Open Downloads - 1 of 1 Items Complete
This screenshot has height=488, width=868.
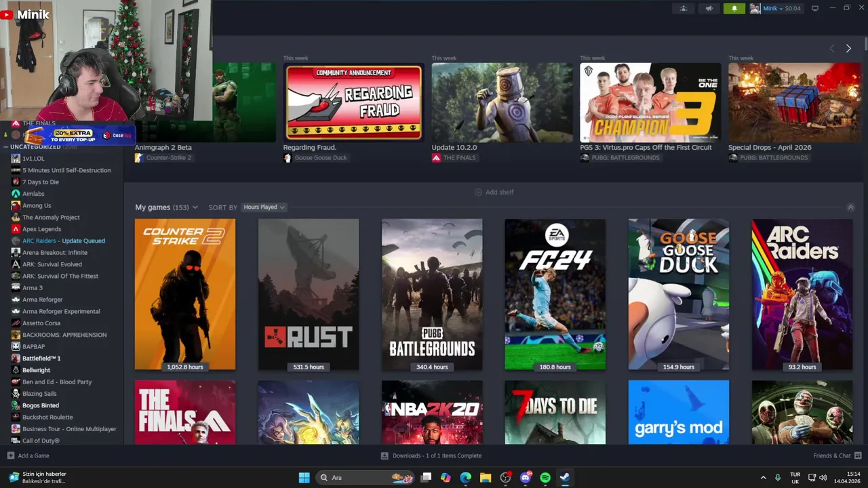point(431,455)
